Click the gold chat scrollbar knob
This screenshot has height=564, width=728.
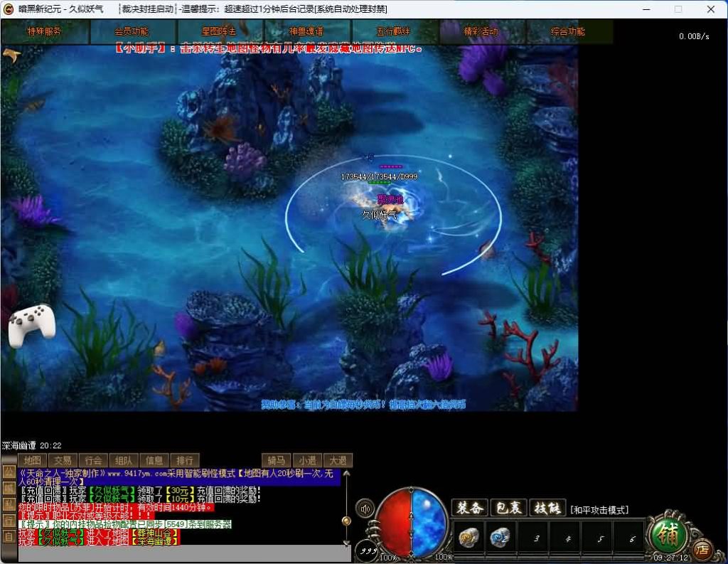(346, 521)
